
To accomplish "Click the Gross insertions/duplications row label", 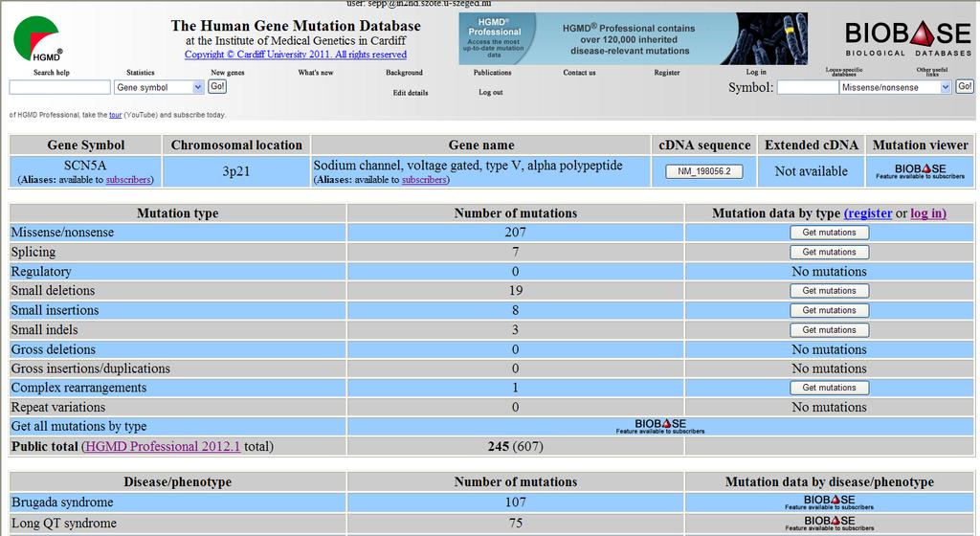I will coord(91,368).
